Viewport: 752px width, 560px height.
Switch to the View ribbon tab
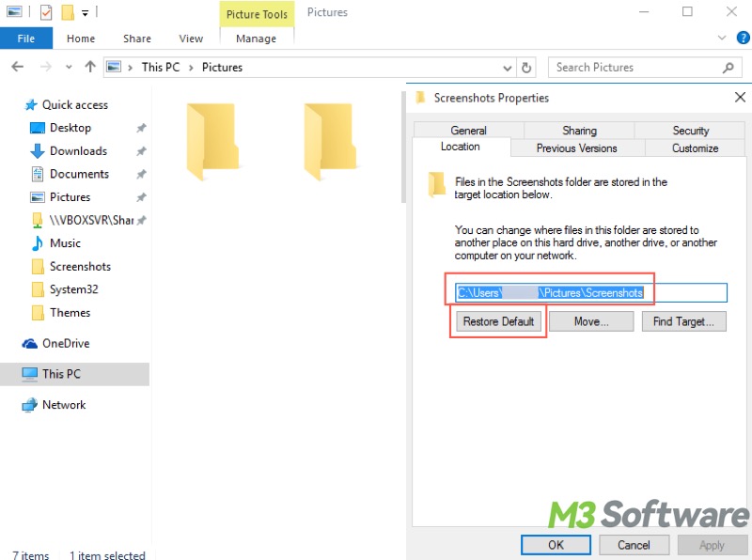[x=191, y=39]
